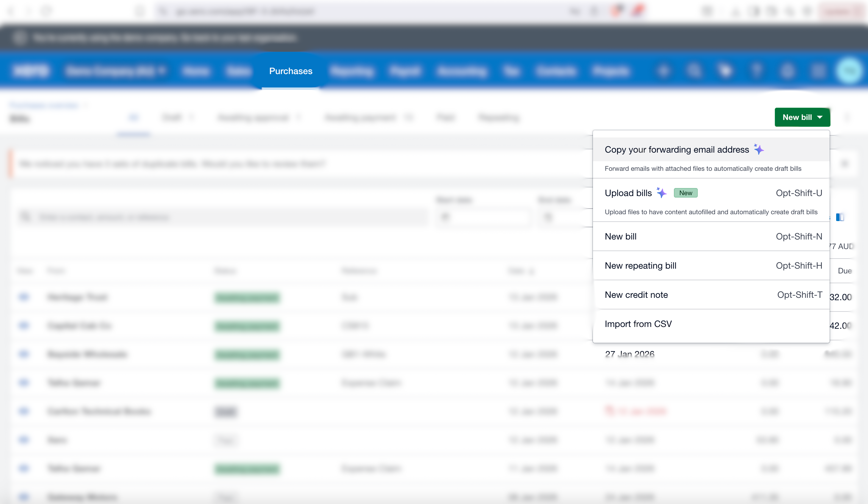Open the Purchases navigation tab
The image size is (868, 504).
[290, 71]
